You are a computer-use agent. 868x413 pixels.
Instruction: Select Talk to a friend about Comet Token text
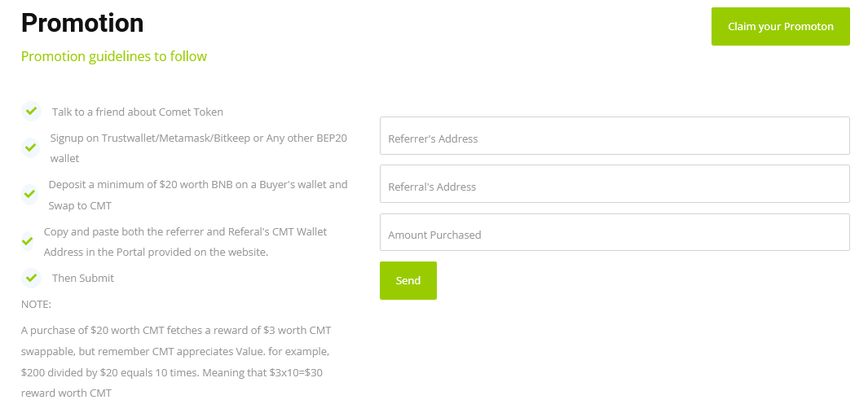click(x=137, y=112)
